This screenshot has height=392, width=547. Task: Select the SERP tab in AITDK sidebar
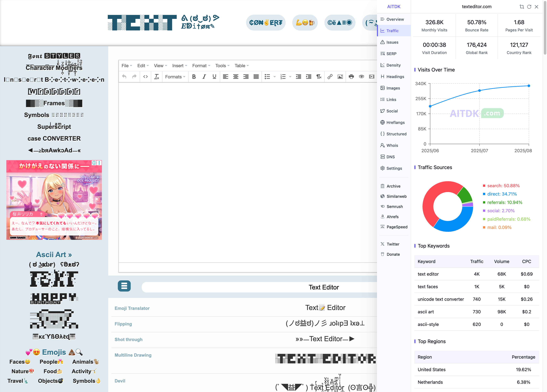(394, 54)
